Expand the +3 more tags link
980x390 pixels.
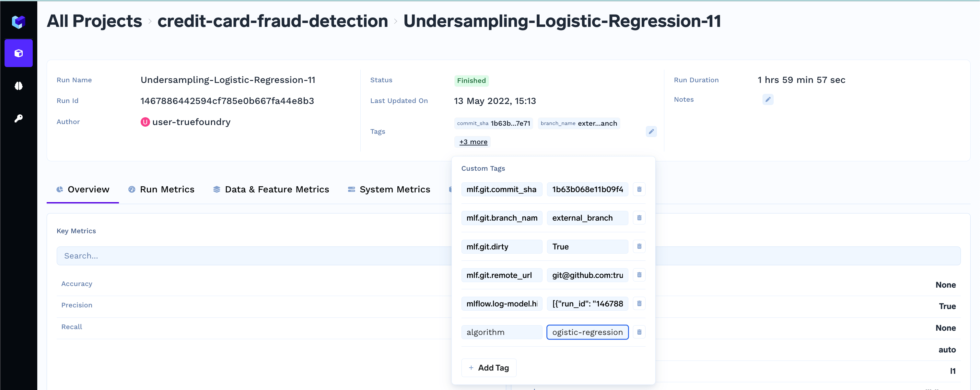point(473,142)
